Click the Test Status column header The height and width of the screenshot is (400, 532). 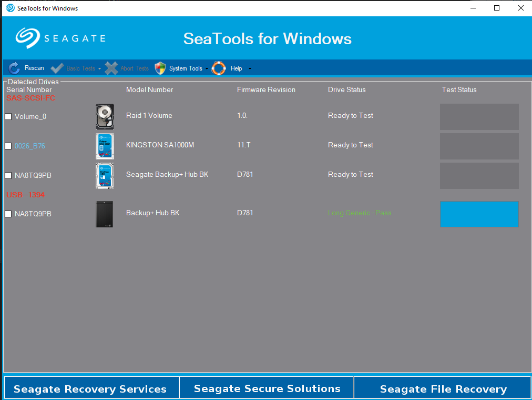(x=459, y=89)
